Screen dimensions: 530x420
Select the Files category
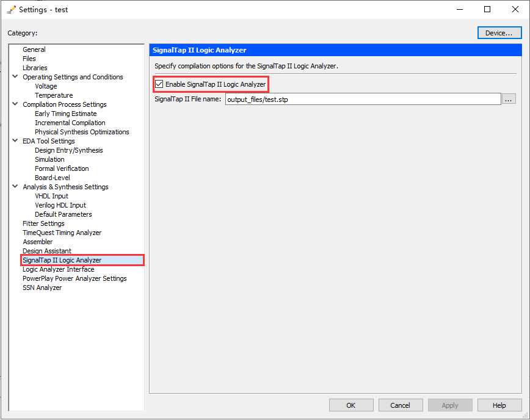point(29,59)
